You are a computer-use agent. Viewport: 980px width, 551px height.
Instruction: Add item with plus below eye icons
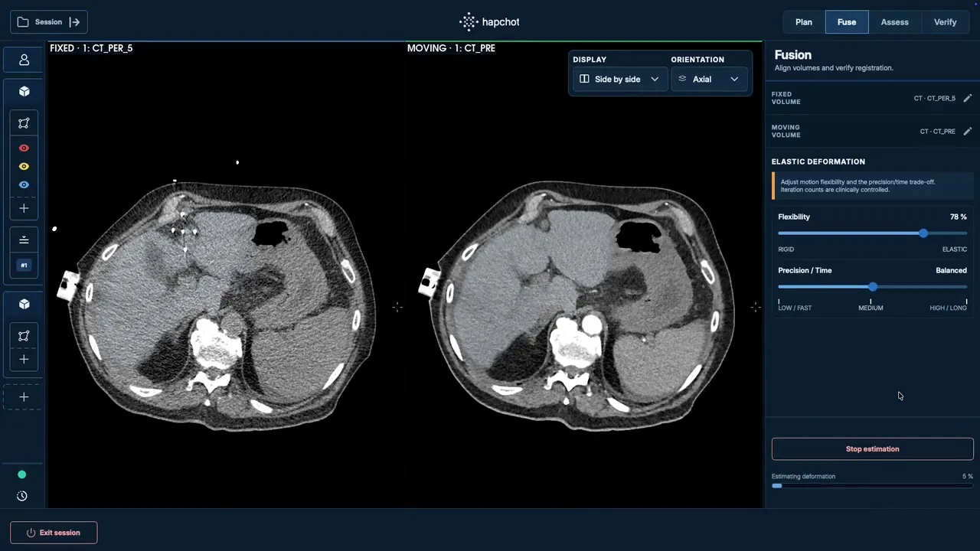coord(24,208)
